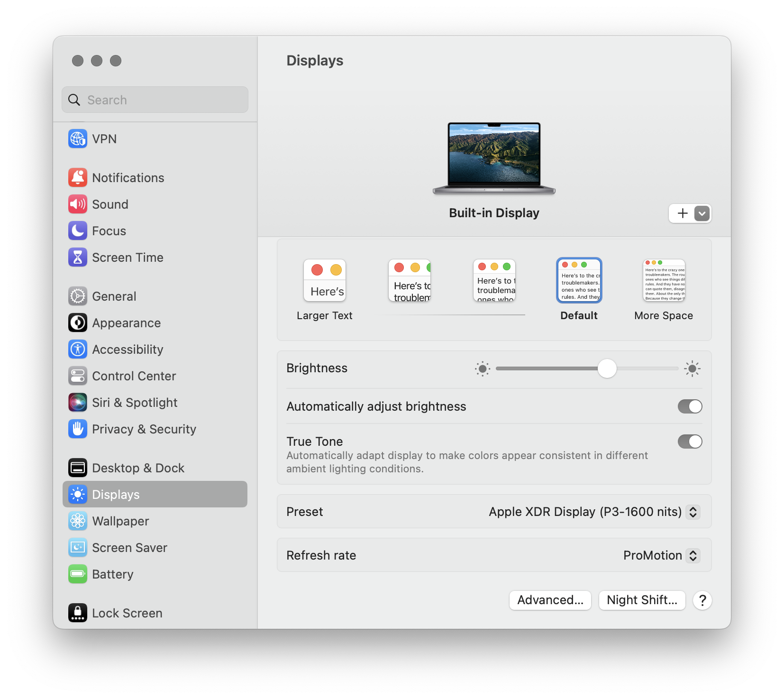Click the Notifications bell icon
The image size is (784, 699).
pyautogui.click(x=78, y=178)
